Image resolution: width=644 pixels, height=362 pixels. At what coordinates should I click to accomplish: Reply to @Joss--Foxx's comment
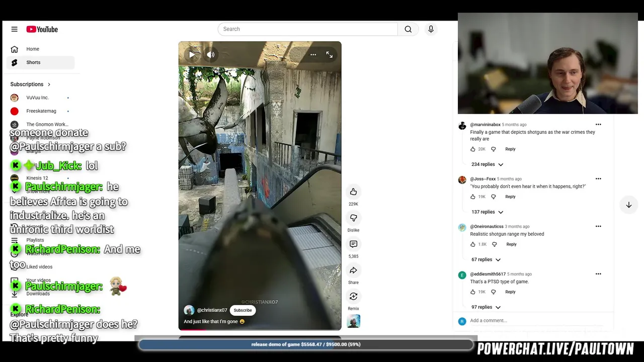click(x=510, y=197)
